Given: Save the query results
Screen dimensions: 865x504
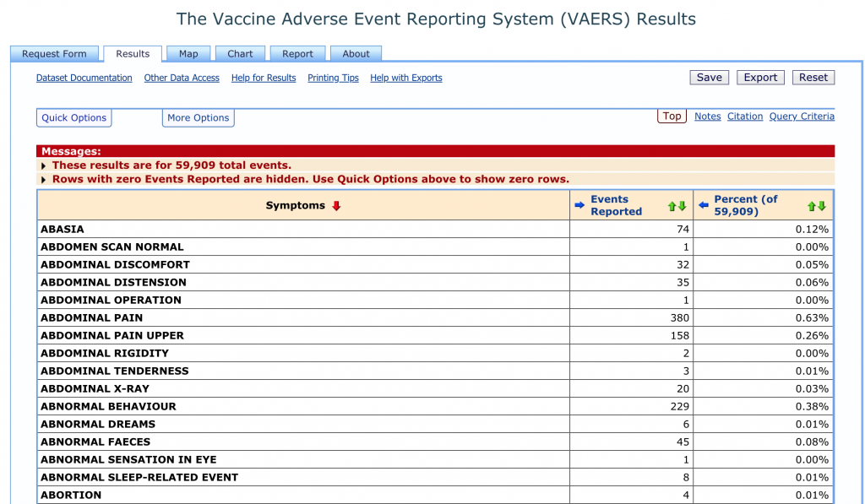Looking at the screenshot, I should click(710, 77).
